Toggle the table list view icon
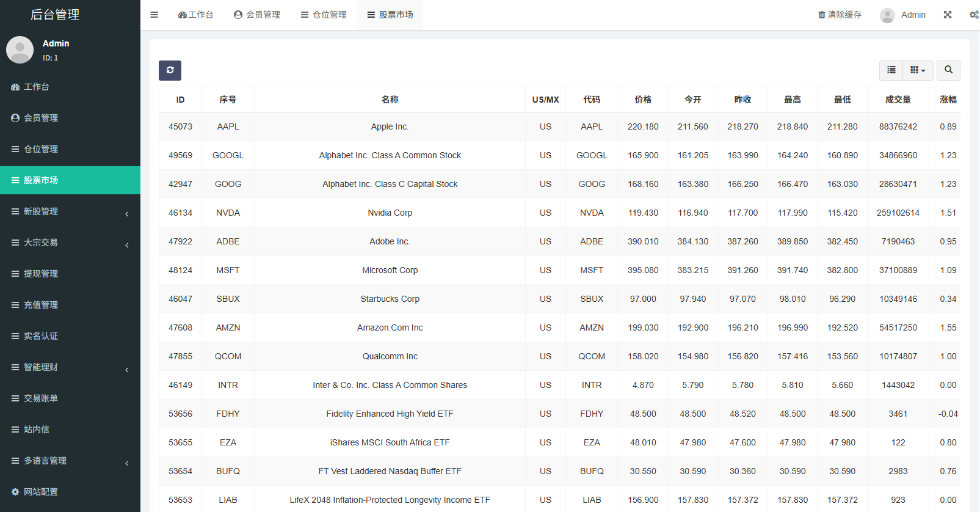The width and height of the screenshot is (980, 512). (x=891, y=70)
